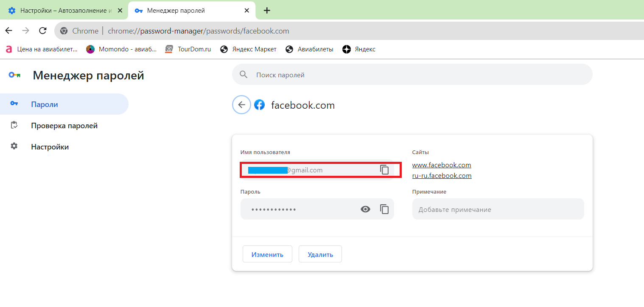Click the Изменить button
Screen dimensions: 644x307
point(267,254)
